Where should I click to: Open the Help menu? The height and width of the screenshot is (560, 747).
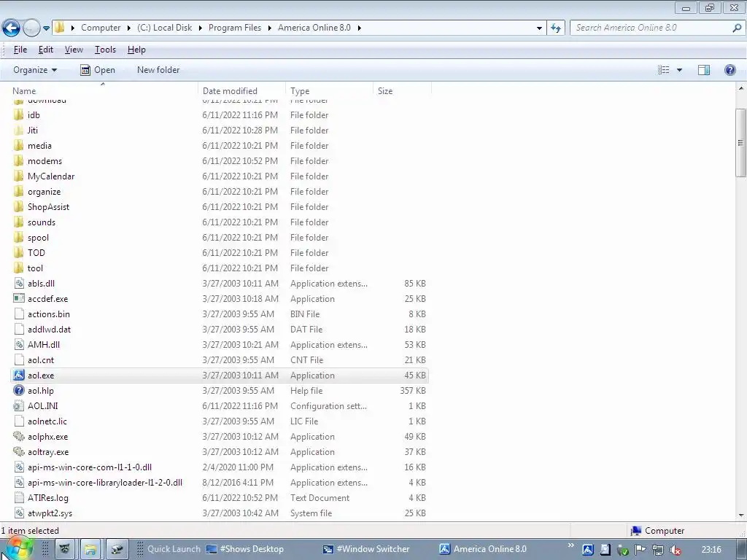click(x=136, y=50)
